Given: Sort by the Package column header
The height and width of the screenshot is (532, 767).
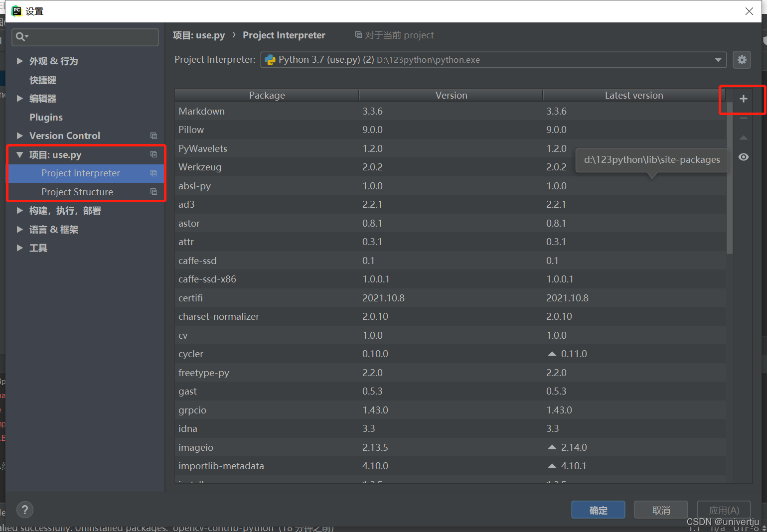Looking at the screenshot, I should [267, 95].
